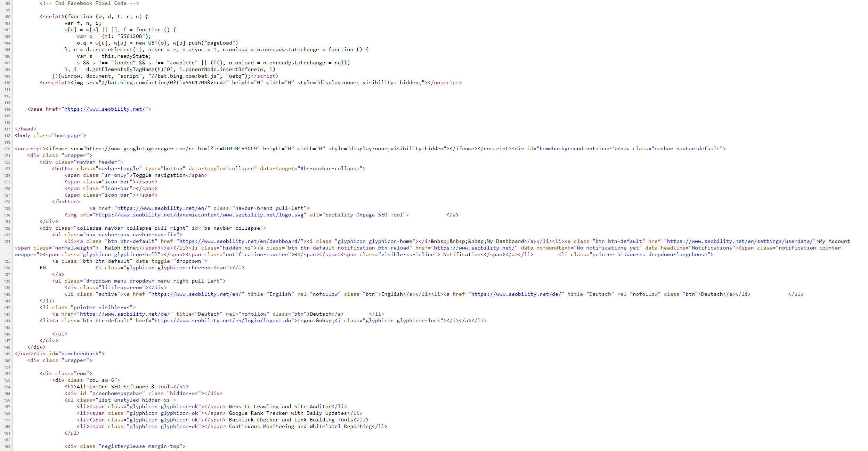Click the div class="registerplease margin-top" line
Viewport: 868px width, 451px height.
click(x=125, y=446)
